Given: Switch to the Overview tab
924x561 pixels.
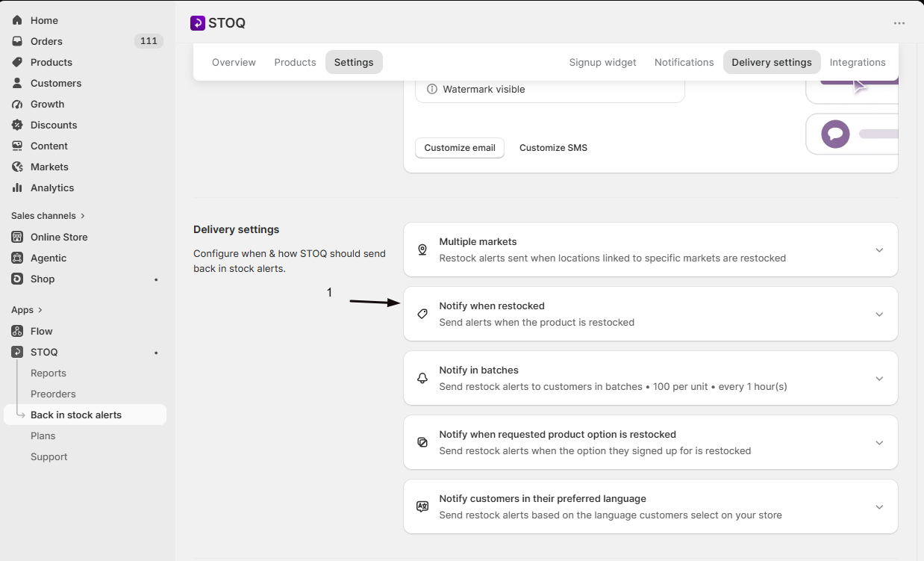Looking at the screenshot, I should coord(234,62).
